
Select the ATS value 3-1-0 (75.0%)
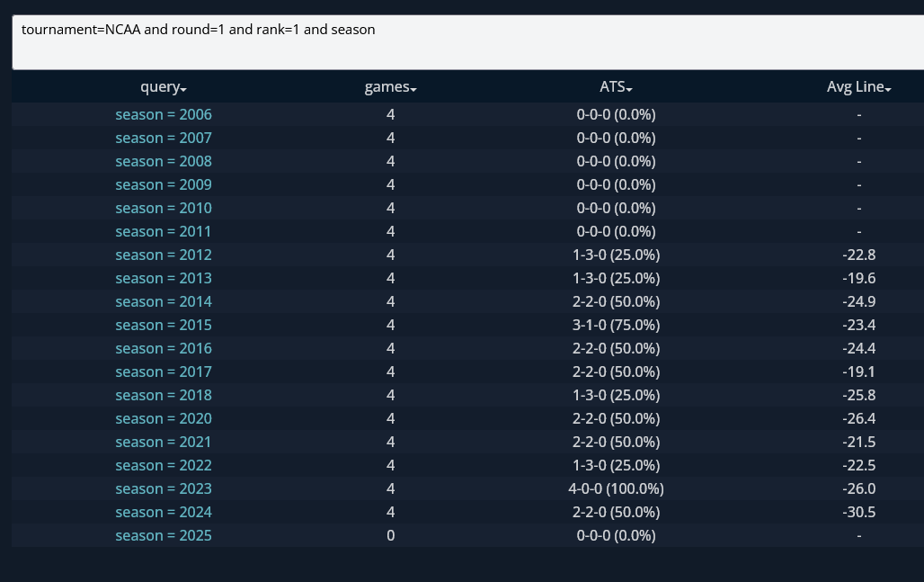click(x=616, y=325)
